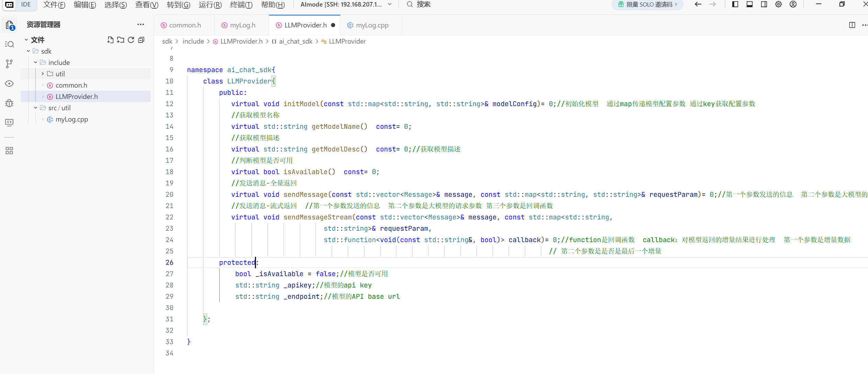
Task: Click the New Folder icon in explorer
Action: pyautogui.click(x=120, y=40)
